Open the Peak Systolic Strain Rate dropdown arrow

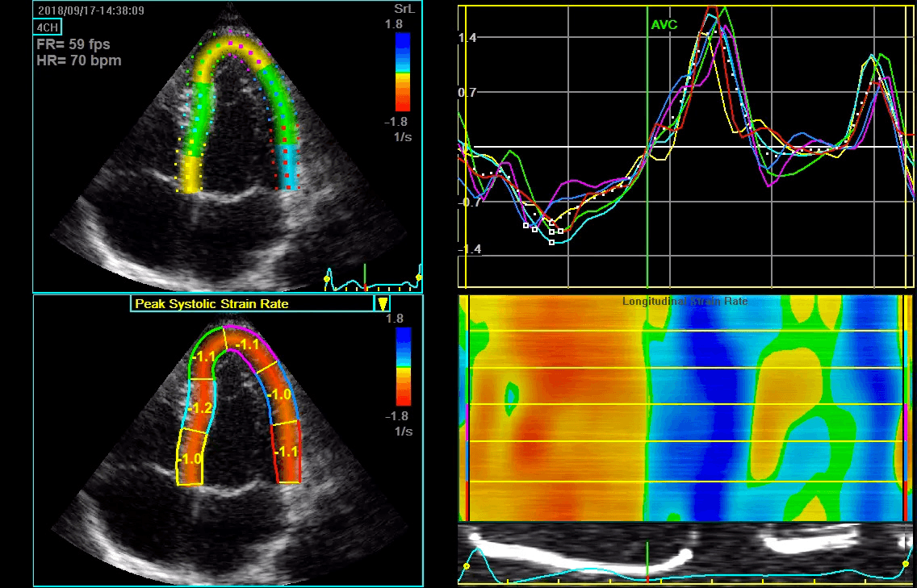click(382, 303)
